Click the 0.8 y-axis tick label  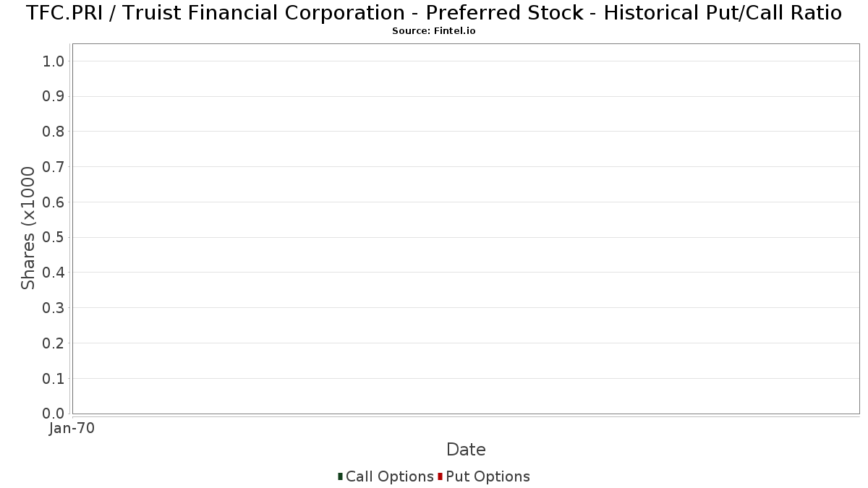coord(54,132)
